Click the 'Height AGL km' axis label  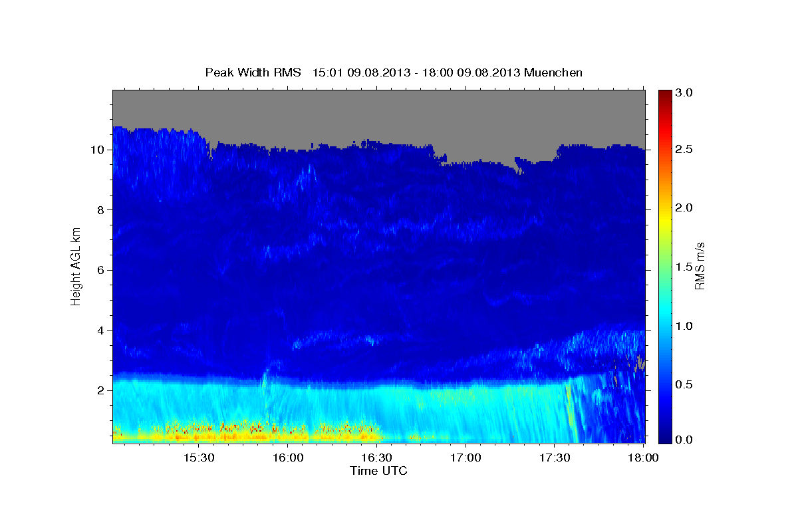click(76, 266)
